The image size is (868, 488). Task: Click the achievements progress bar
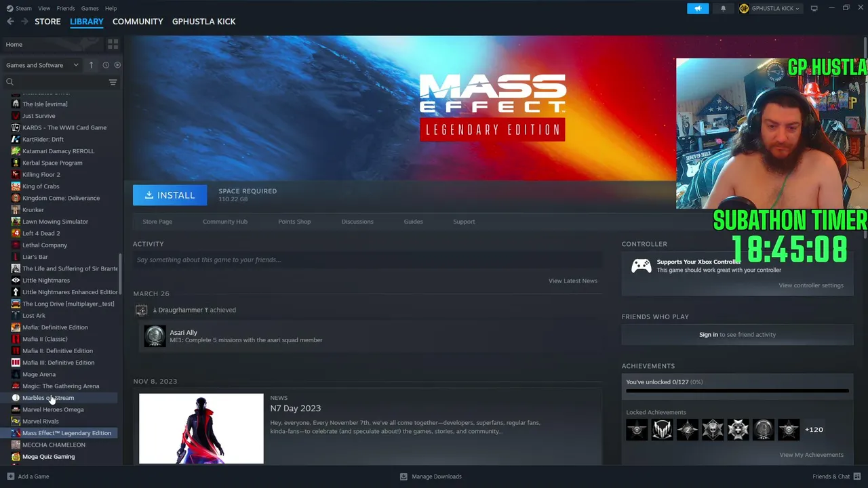click(x=737, y=391)
